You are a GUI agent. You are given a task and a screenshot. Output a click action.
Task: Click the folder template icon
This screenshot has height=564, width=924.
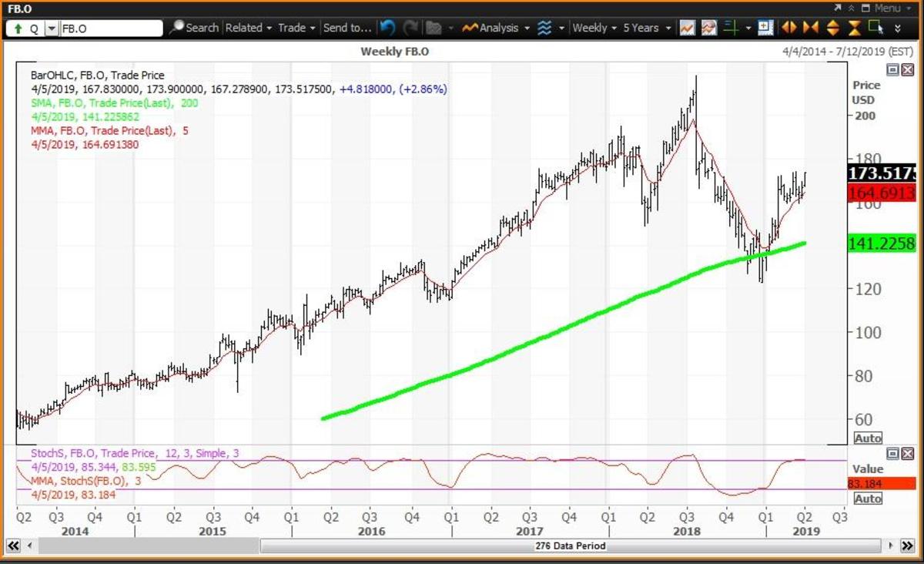pyautogui.click(x=434, y=28)
